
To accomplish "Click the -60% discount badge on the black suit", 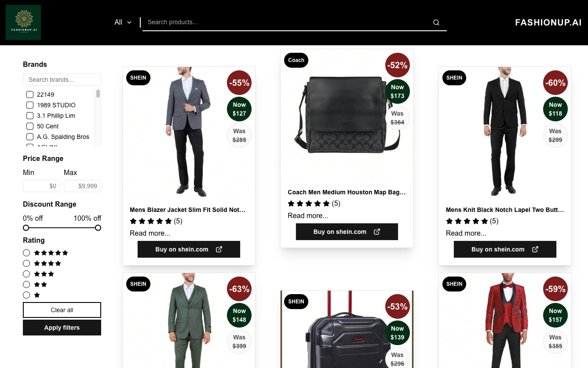I will pyautogui.click(x=555, y=83).
